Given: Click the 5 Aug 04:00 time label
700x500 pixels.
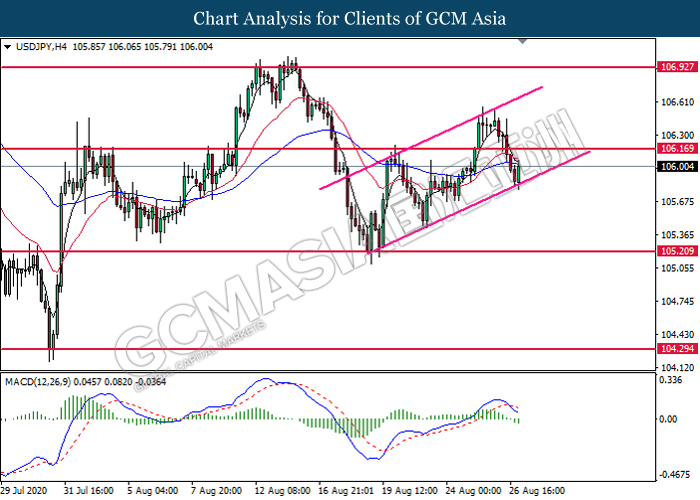Looking at the screenshot, I should pyautogui.click(x=153, y=491).
